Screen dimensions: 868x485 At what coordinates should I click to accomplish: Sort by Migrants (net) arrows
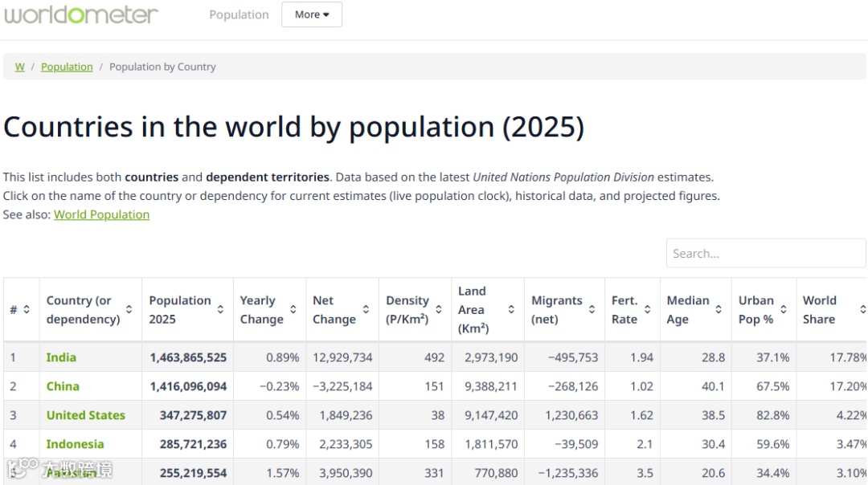[x=592, y=310]
